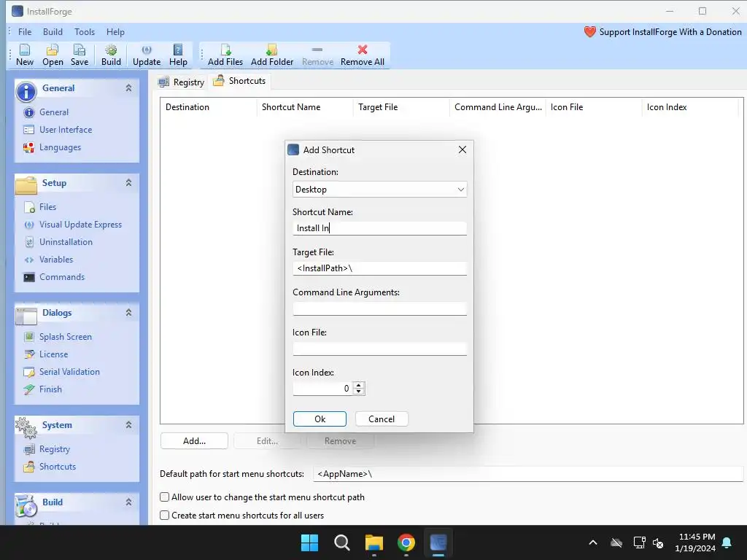This screenshot has width=747, height=560.
Task: Collapse the Build sidebar section
Action: point(128,502)
